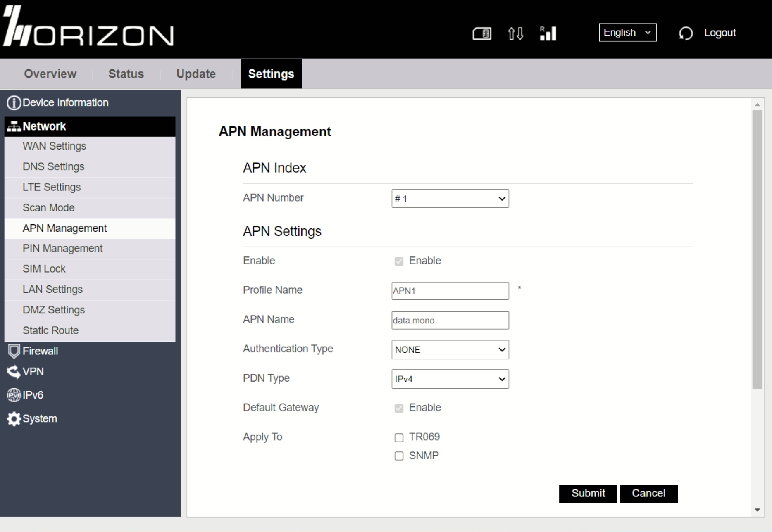
Task: Enable the SNMP checkbox
Action: 399,456
